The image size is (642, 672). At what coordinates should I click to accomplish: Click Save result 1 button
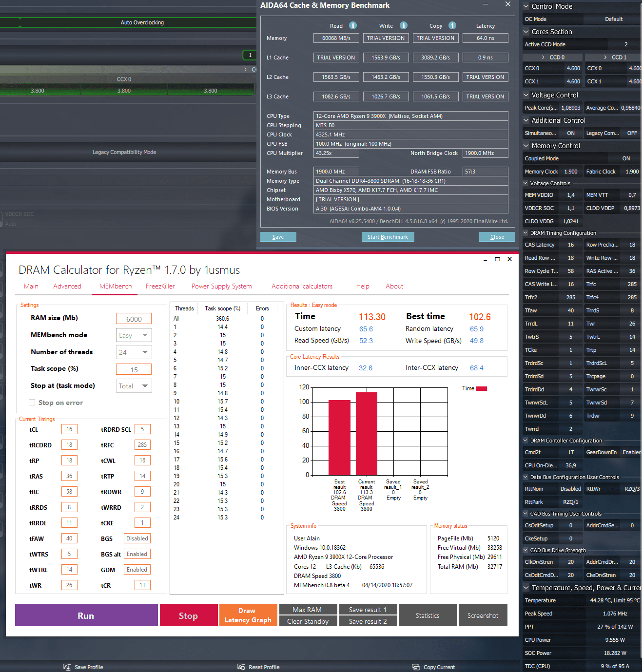[369, 610]
